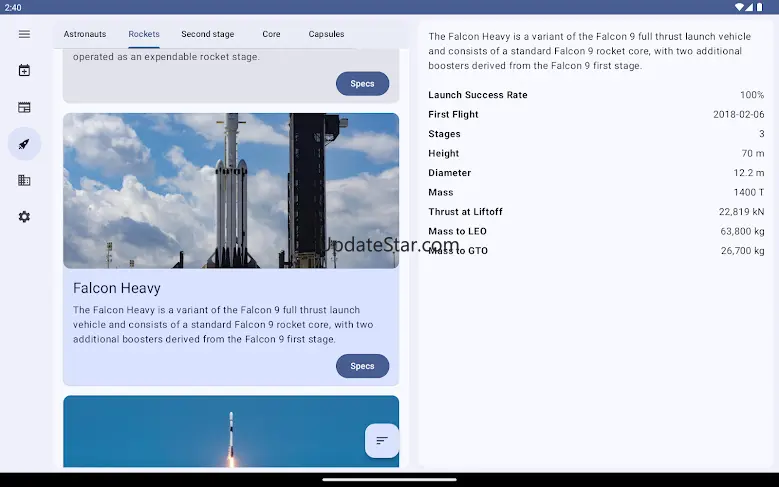This screenshot has height=487, width=779.
Task: Check the Wi-Fi status icon
Action: pos(739,7)
